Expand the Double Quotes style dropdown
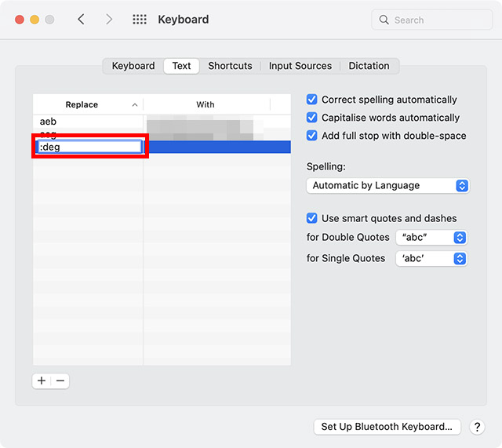The image size is (502, 448). pos(431,237)
